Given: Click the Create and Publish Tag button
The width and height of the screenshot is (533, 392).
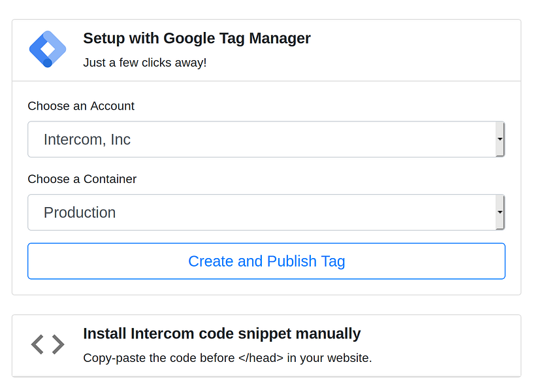Looking at the screenshot, I should click(x=266, y=261).
